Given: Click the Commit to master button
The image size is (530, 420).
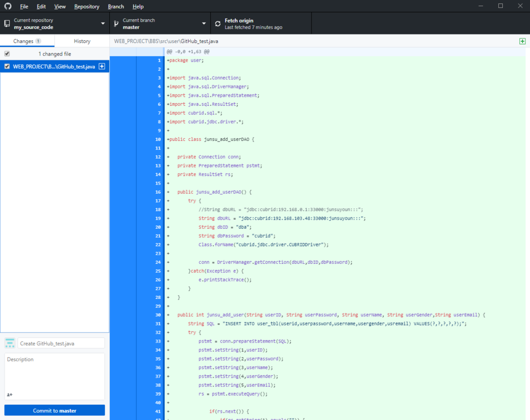Looking at the screenshot, I should pos(54,410).
